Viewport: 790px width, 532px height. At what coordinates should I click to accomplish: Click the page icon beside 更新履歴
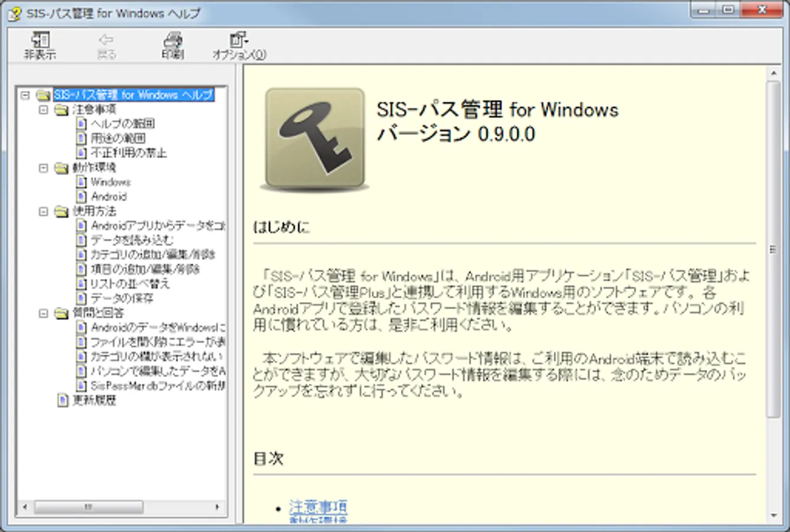tap(63, 400)
